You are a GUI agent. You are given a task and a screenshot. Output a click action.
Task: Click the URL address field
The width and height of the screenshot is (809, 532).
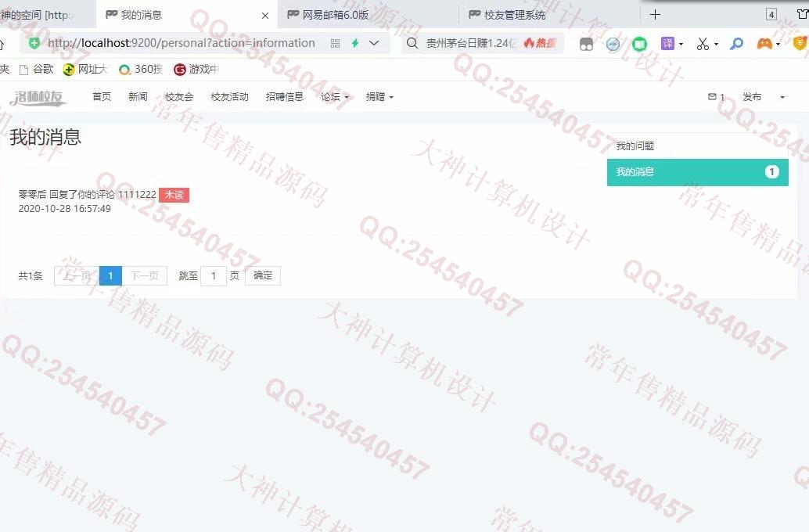tap(181, 43)
